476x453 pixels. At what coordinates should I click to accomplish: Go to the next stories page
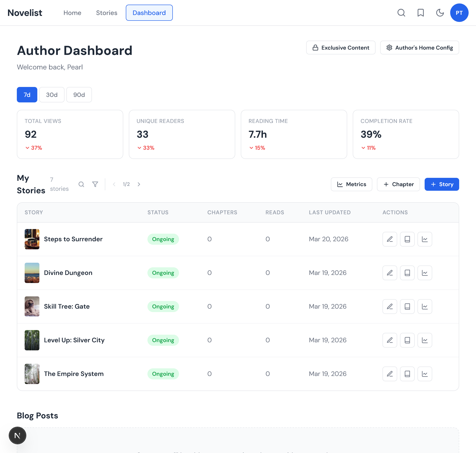[139, 184]
